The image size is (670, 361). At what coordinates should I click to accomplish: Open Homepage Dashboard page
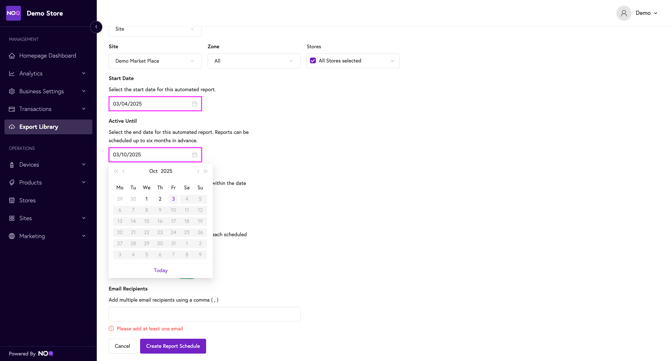click(x=48, y=56)
